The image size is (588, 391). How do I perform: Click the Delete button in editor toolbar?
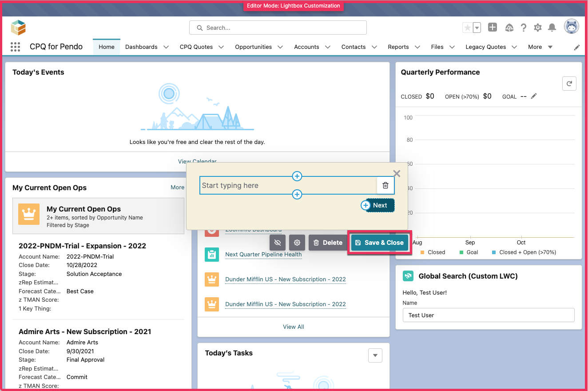[x=328, y=243]
